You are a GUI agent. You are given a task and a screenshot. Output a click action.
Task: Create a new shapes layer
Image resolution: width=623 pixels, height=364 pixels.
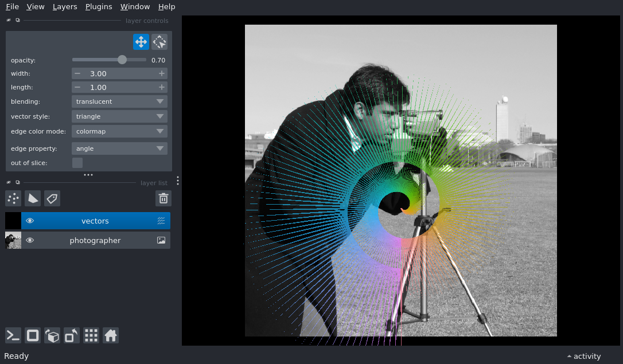(33, 198)
